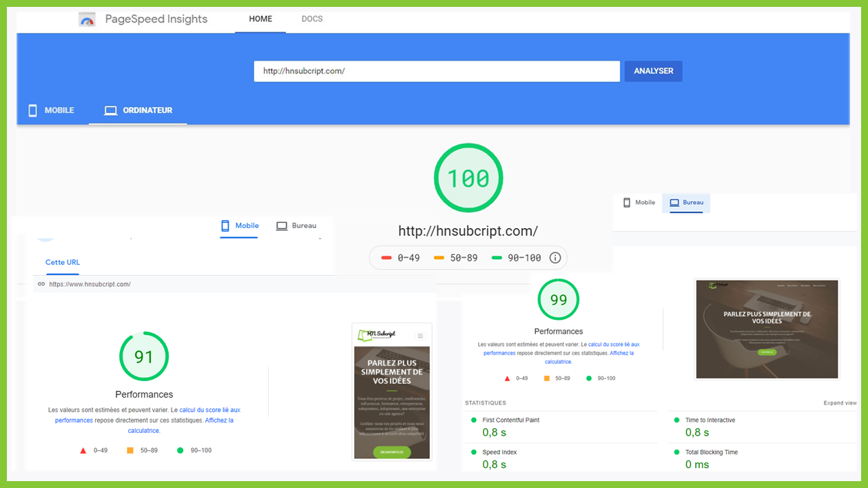Image resolution: width=868 pixels, height=488 pixels.
Task: Click the HN Subcript logo in the mobile preview
Action: (x=377, y=335)
